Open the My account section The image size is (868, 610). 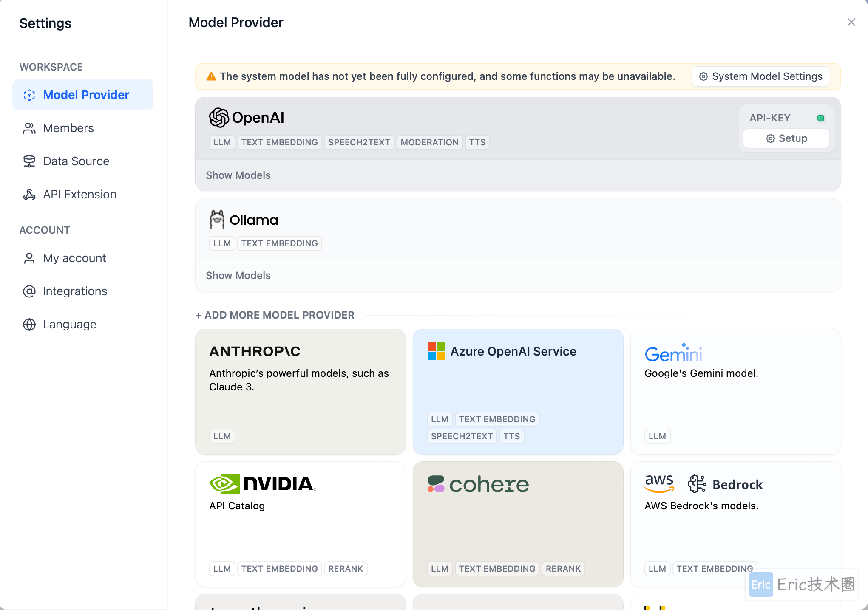tap(83, 258)
